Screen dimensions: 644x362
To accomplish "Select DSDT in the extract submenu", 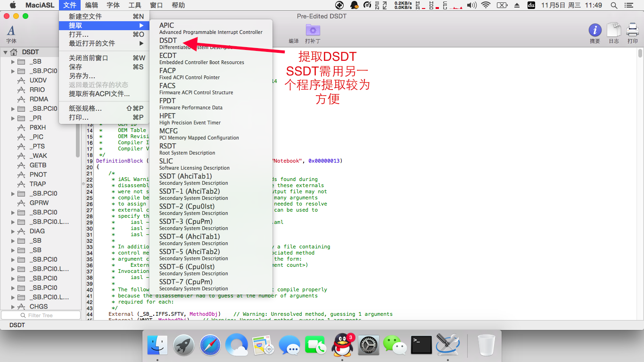I will [211, 43].
